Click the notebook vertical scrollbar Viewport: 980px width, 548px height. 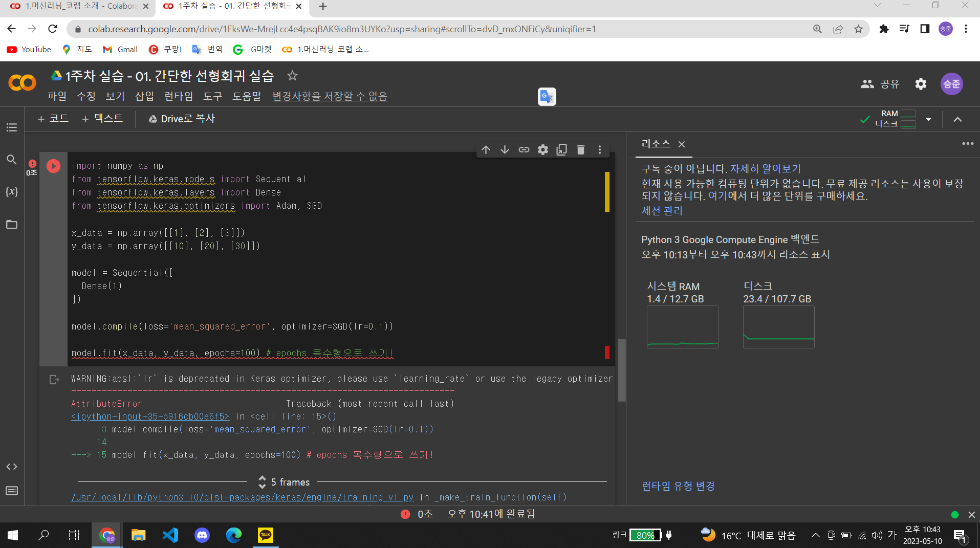(x=622, y=371)
